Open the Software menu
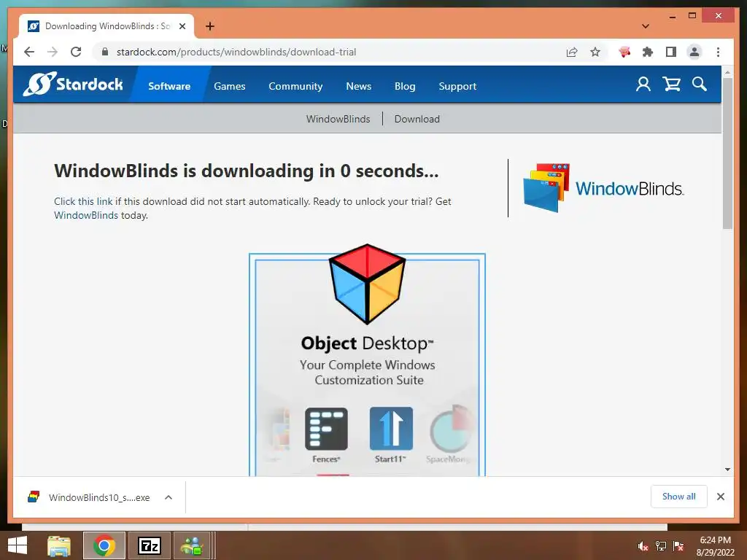This screenshot has height=560, width=747. tap(169, 86)
